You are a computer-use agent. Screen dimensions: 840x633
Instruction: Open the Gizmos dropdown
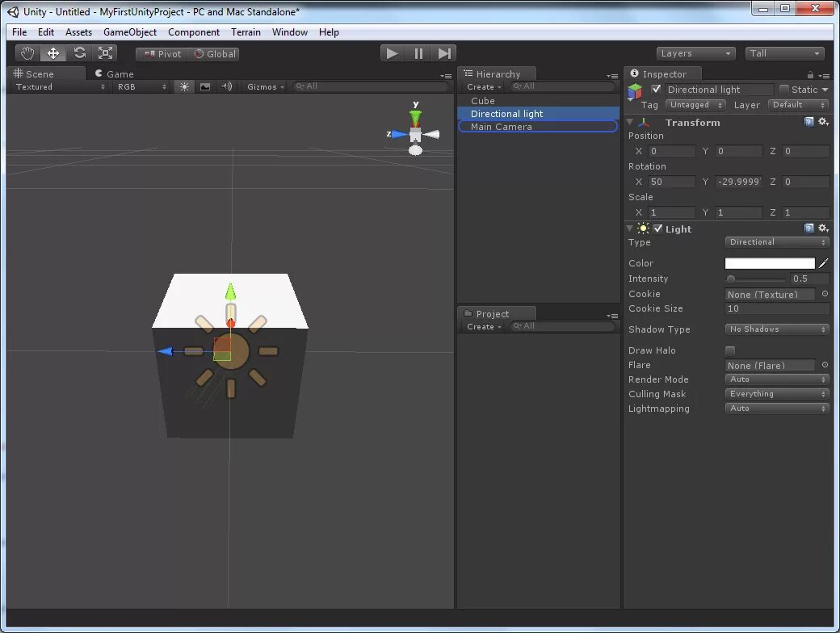[x=265, y=86]
